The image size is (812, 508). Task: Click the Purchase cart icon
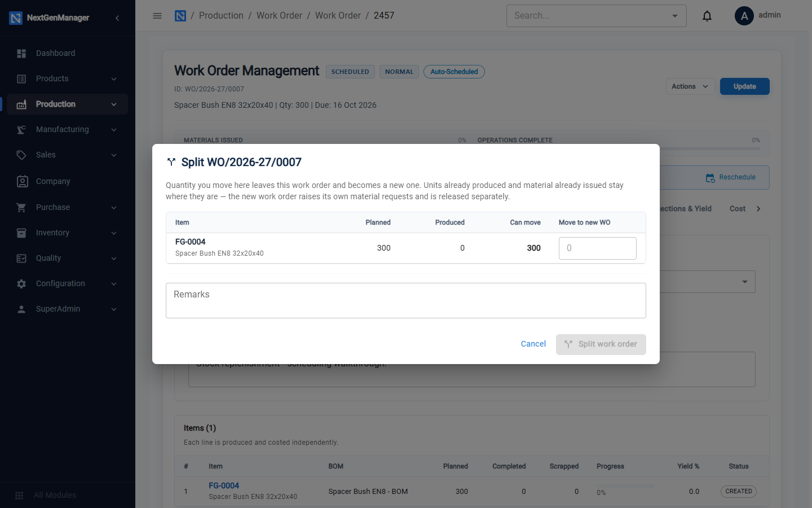[21, 207]
